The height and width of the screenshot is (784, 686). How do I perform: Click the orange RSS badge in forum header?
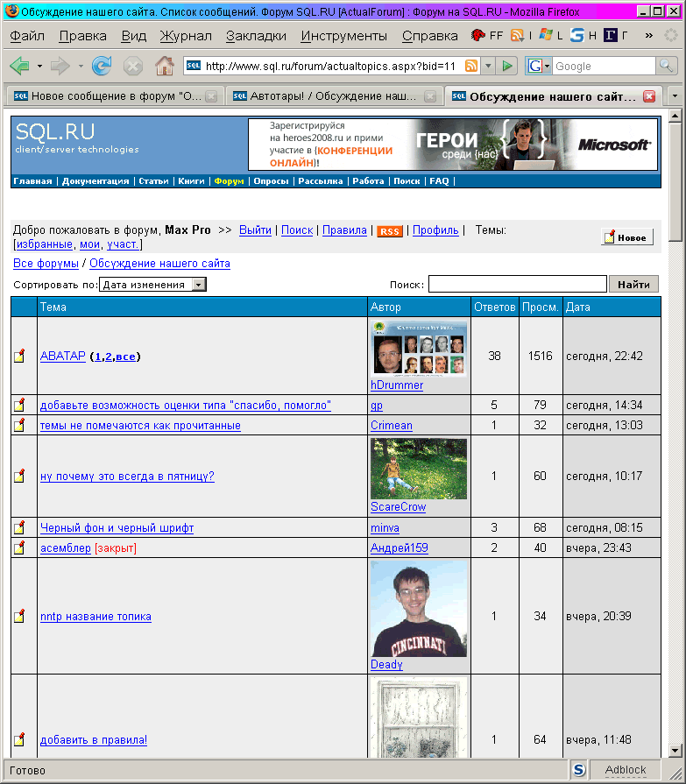(390, 231)
